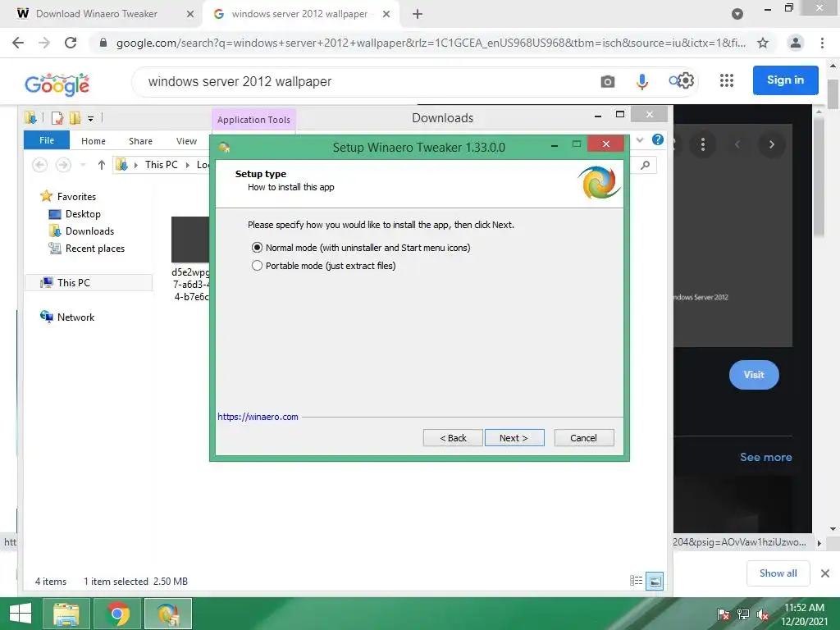Open Chrome's three-dot menu

coord(822,43)
